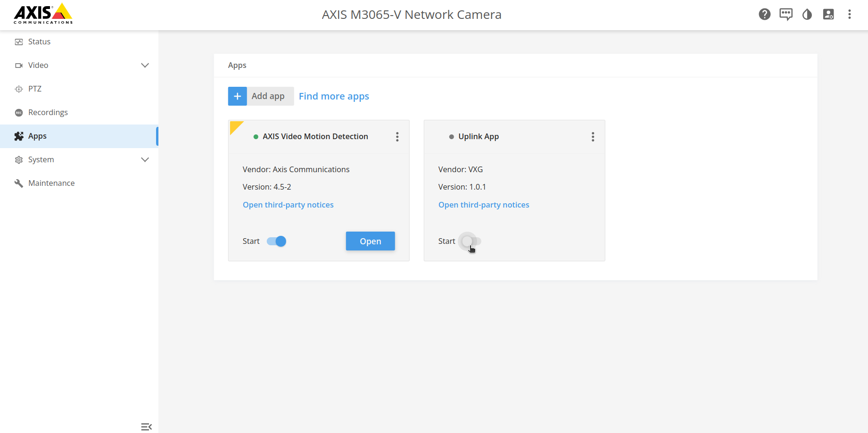Enable the Uplink App Start toggle
The width and height of the screenshot is (868, 433).
[471, 241]
